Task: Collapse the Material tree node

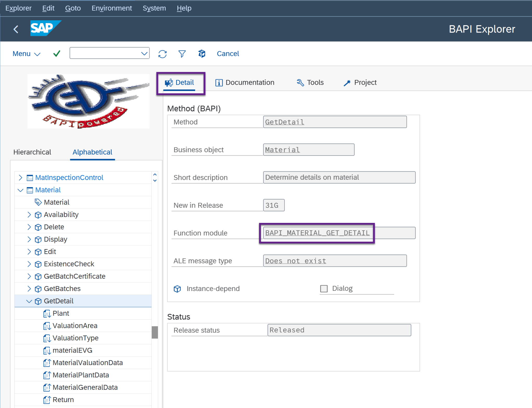Action: (x=21, y=190)
